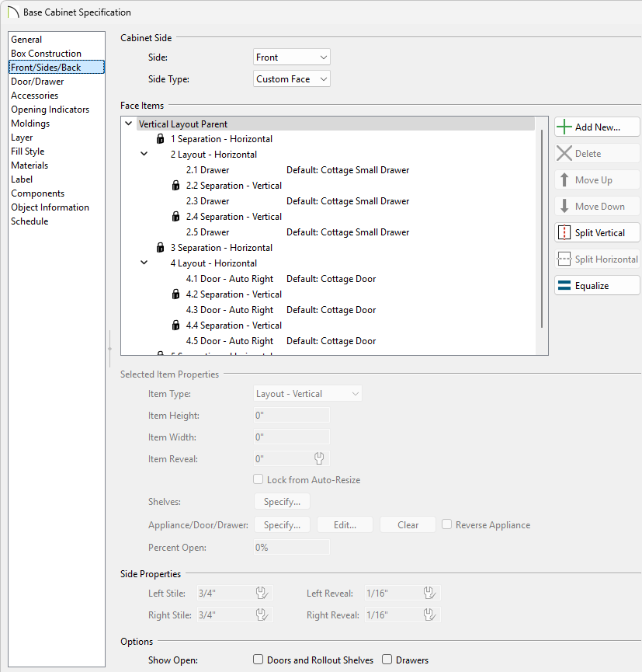Collapse the 4 Layout - Horizontal node
Image resolution: width=642 pixels, height=672 pixels.
[144, 263]
